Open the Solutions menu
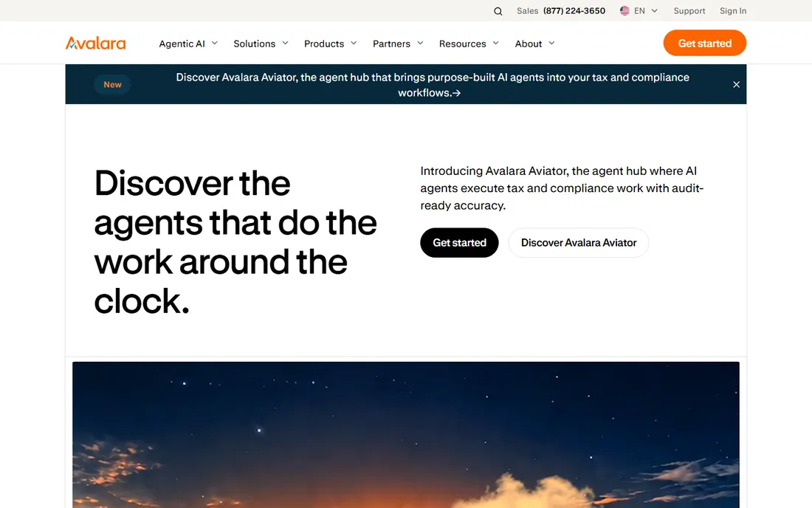The height and width of the screenshot is (508, 812). [254, 44]
